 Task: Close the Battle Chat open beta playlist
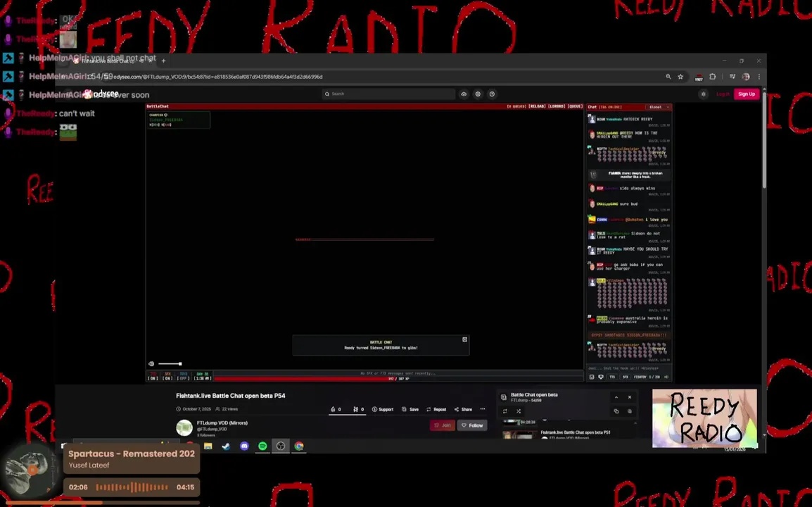[630, 397]
